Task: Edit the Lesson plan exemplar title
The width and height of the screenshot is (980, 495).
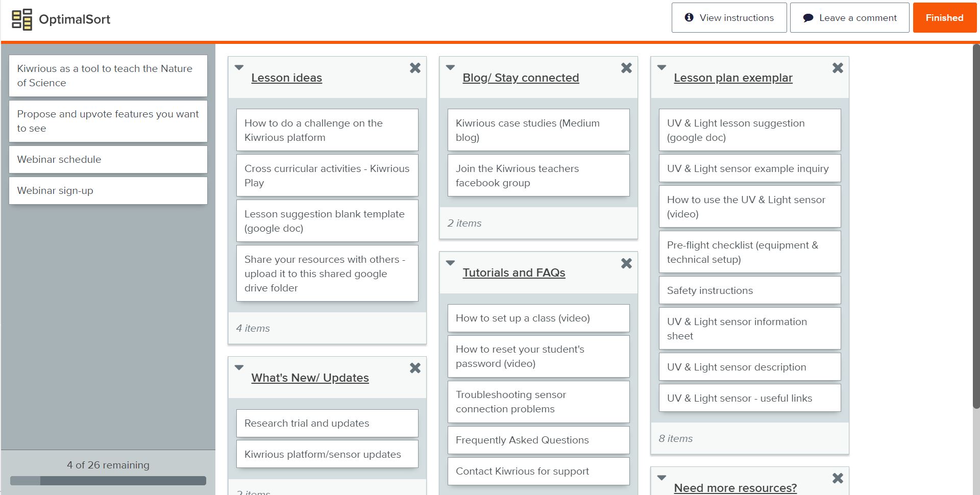Action: coord(733,78)
